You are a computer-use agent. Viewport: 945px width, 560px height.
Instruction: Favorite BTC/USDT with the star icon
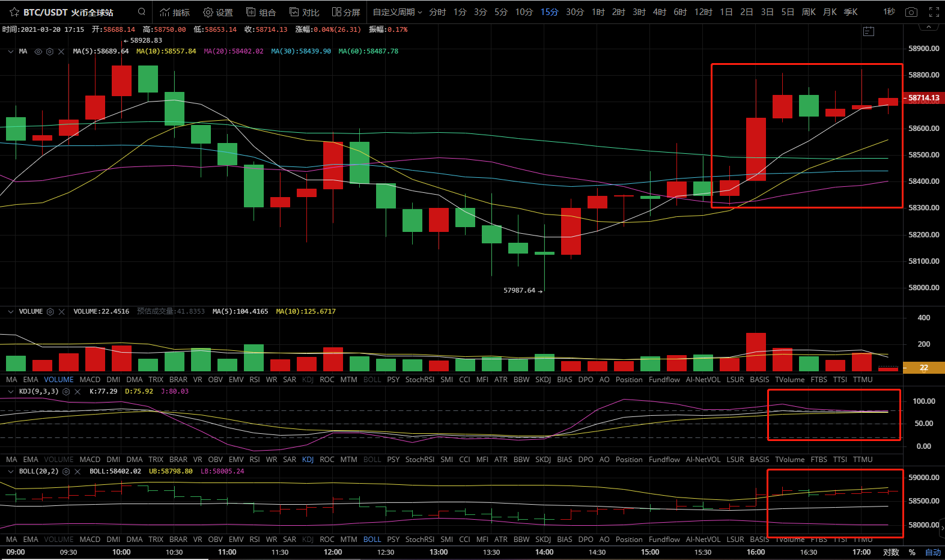[14, 12]
